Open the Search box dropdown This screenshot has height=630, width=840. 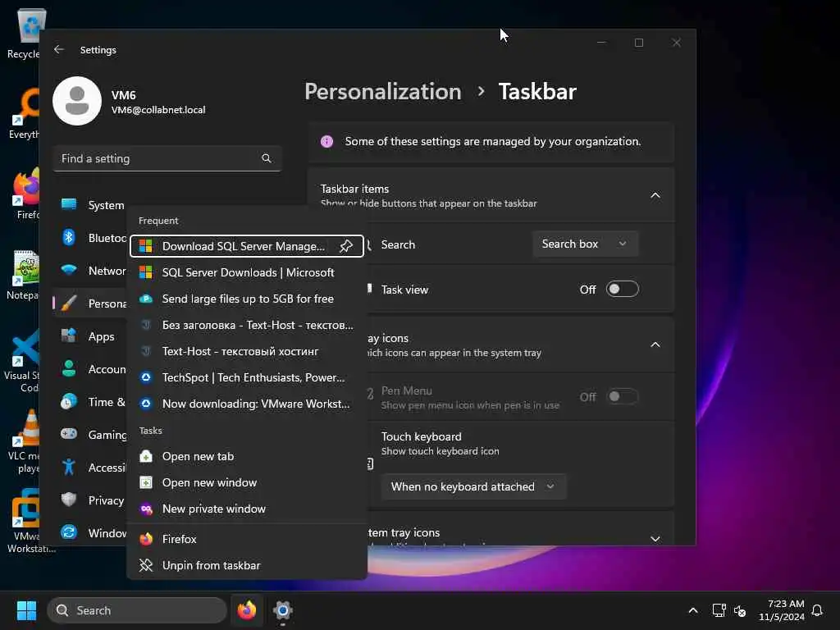pos(585,244)
